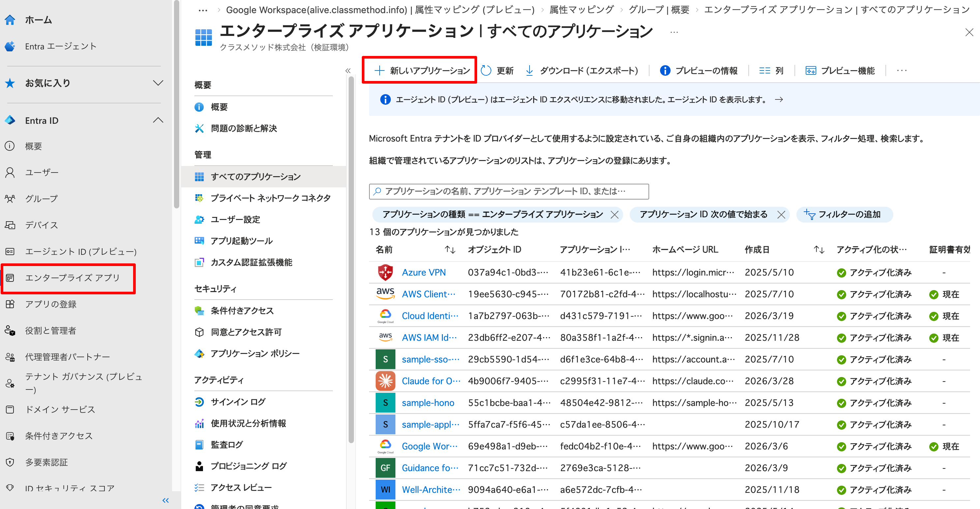Collapse the お気に入り section
This screenshot has height=509, width=980.
(x=158, y=83)
